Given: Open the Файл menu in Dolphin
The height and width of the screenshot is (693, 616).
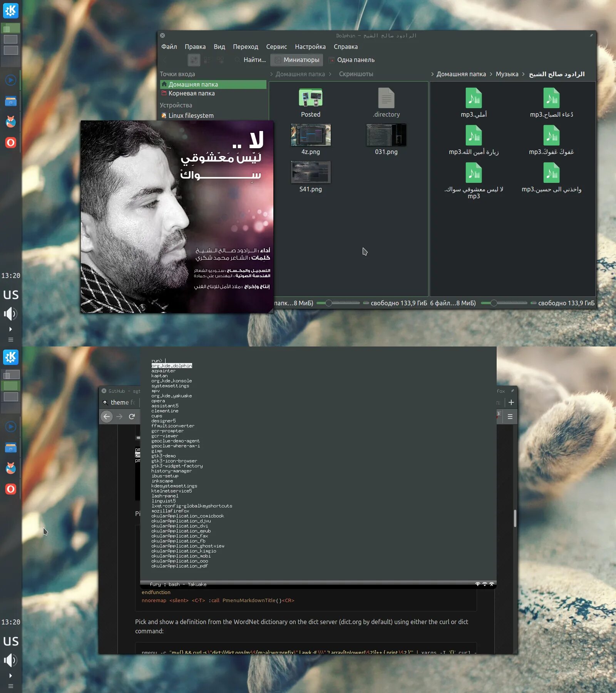Looking at the screenshot, I should point(169,47).
